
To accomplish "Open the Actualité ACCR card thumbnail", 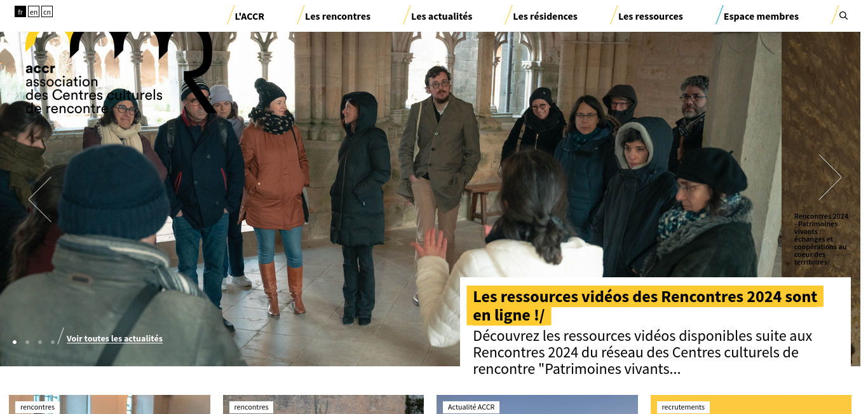I will coord(537,404).
